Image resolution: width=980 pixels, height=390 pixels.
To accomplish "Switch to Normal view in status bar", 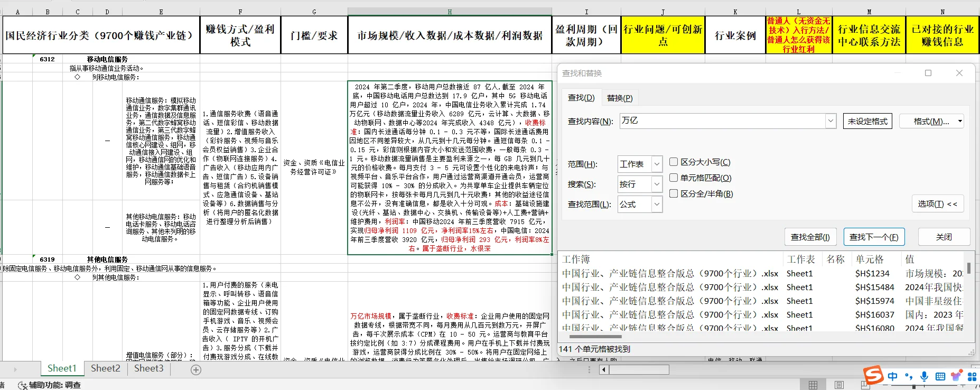I will tap(813, 385).
